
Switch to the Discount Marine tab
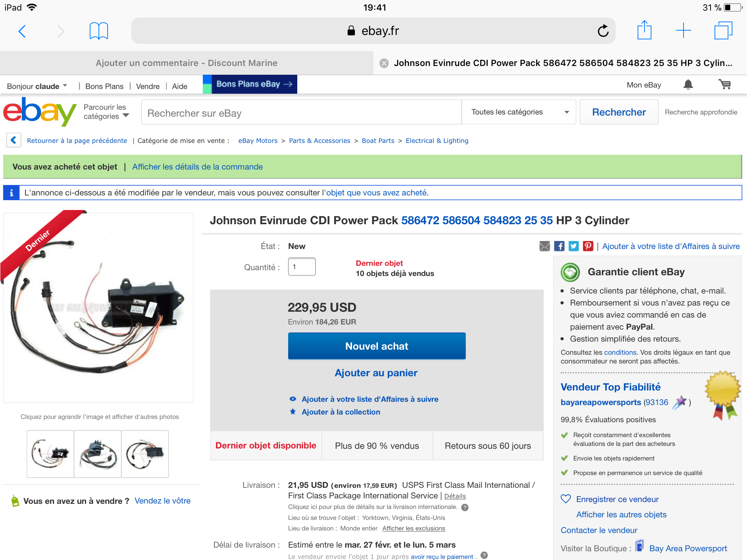[x=186, y=63]
